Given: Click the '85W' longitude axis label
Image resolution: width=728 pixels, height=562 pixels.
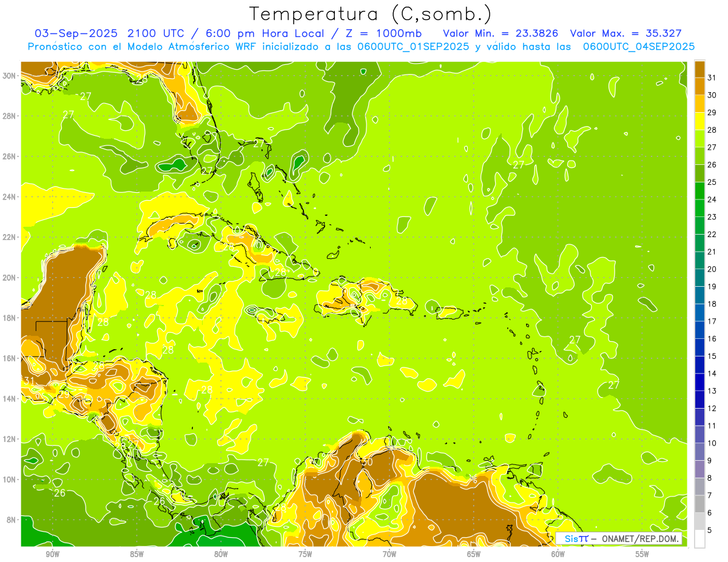Looking at the screenshot, I should (136, 554).
